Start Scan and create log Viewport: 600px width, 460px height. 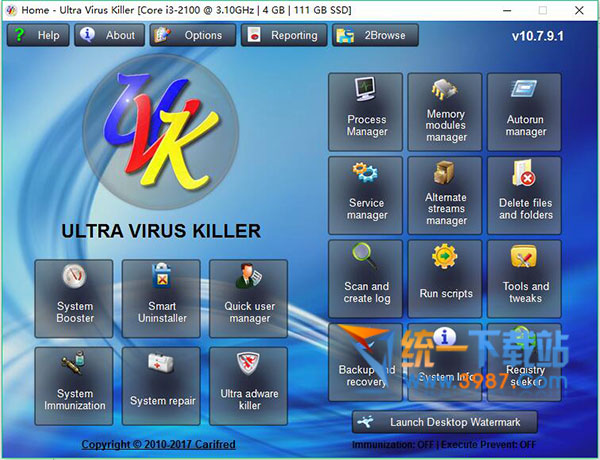(x=365, y=279)
